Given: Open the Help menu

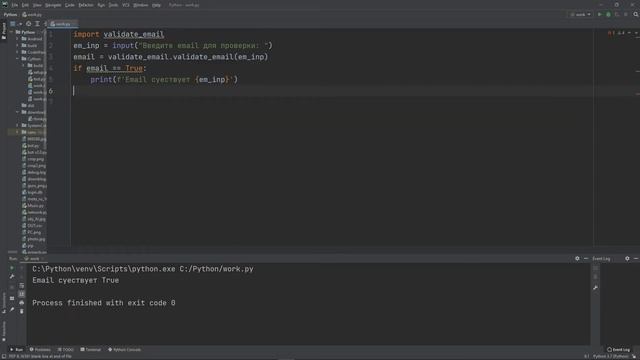Looking at the screenshot, I should point(156,5).
